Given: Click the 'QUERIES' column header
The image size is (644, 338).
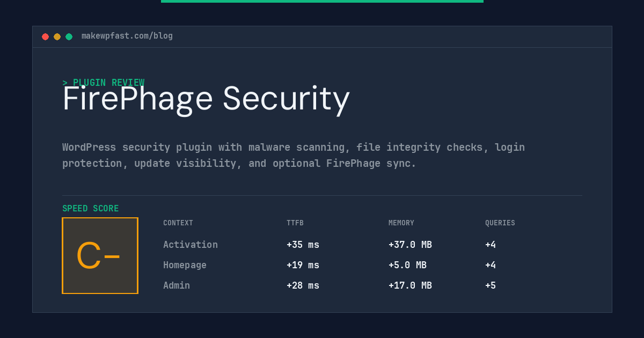Looking at the screenshot, I should pos(500,223).
